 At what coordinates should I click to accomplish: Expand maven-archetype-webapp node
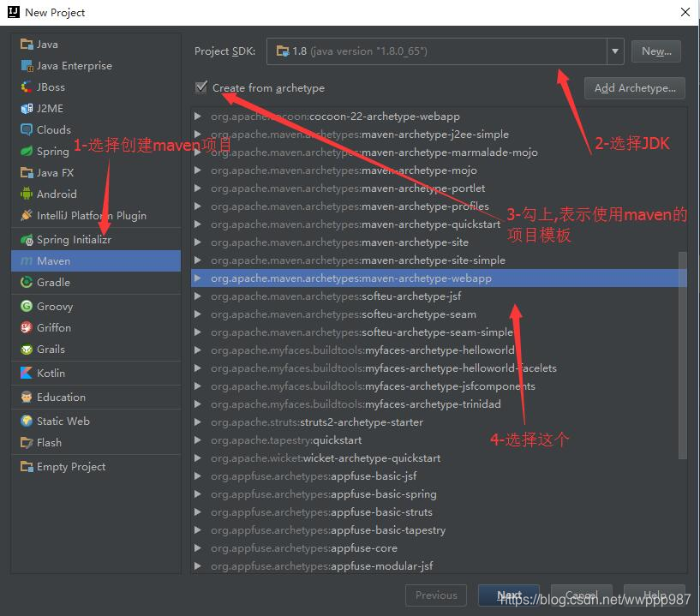click(x=197, y=278)
